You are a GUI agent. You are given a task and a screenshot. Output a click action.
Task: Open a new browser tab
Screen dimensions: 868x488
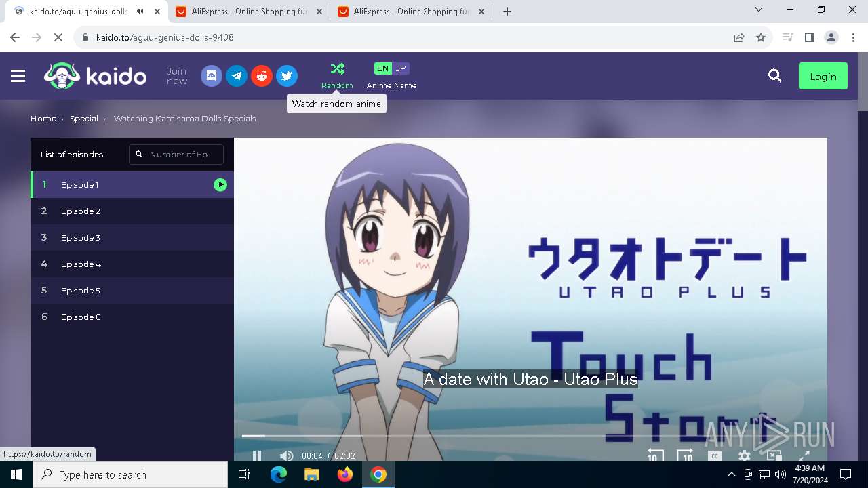507,12
